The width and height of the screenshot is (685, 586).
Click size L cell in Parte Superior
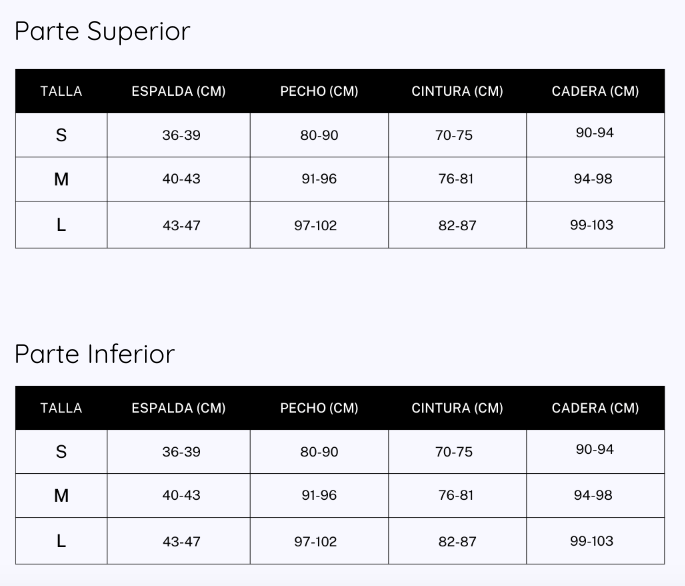click(61, 225)
